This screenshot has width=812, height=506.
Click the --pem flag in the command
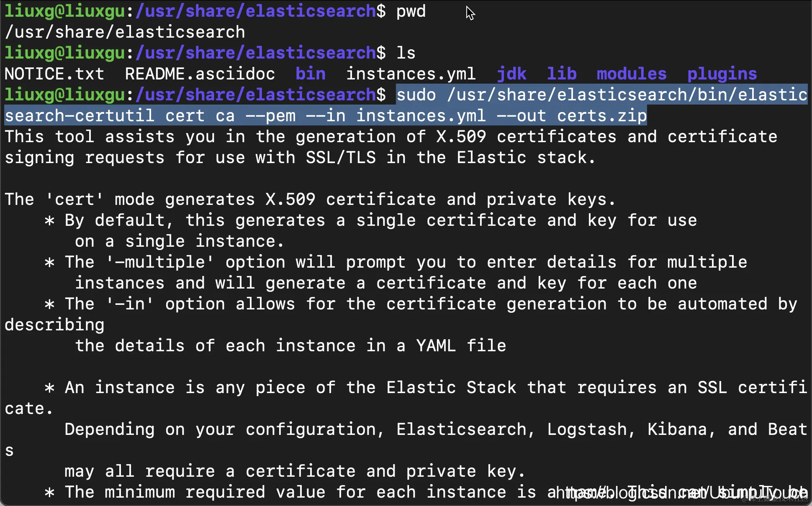270,116
